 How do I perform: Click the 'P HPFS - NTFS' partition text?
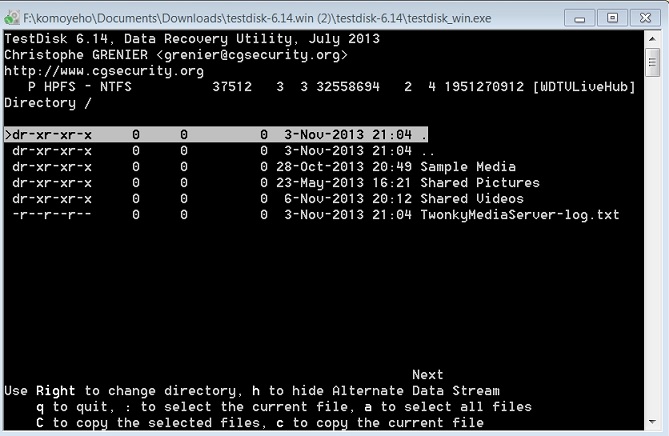[x=80, y=87]
